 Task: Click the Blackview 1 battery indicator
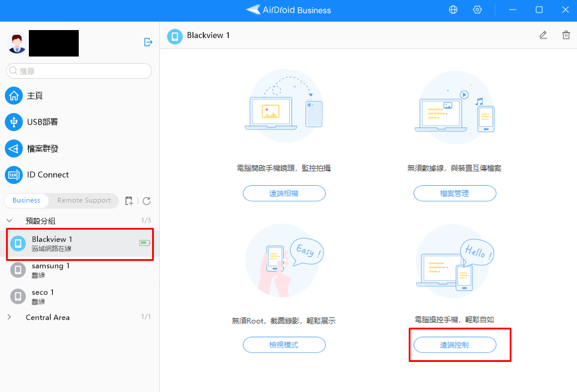tap(145, 243)
